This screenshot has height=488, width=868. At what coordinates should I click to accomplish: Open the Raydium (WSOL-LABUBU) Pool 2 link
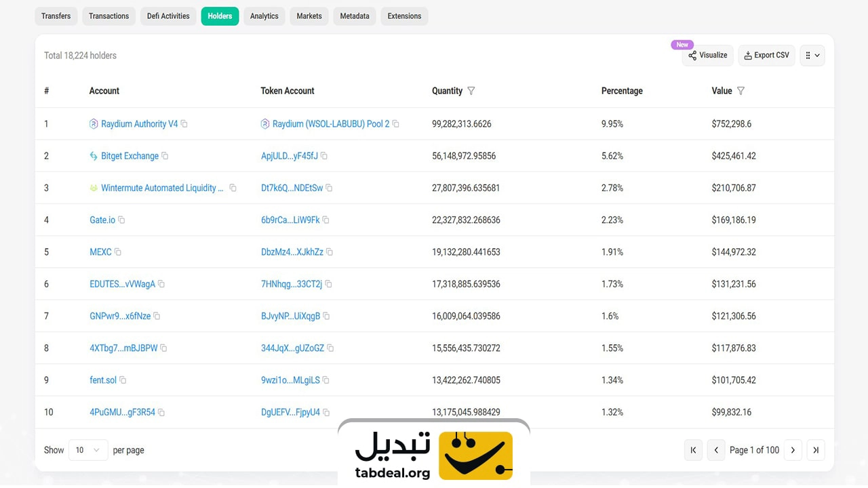(x=331, y=124)
